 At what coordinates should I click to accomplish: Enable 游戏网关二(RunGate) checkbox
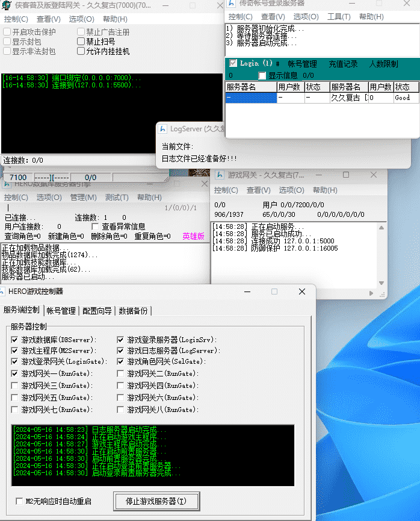click(x=120, y=373)
